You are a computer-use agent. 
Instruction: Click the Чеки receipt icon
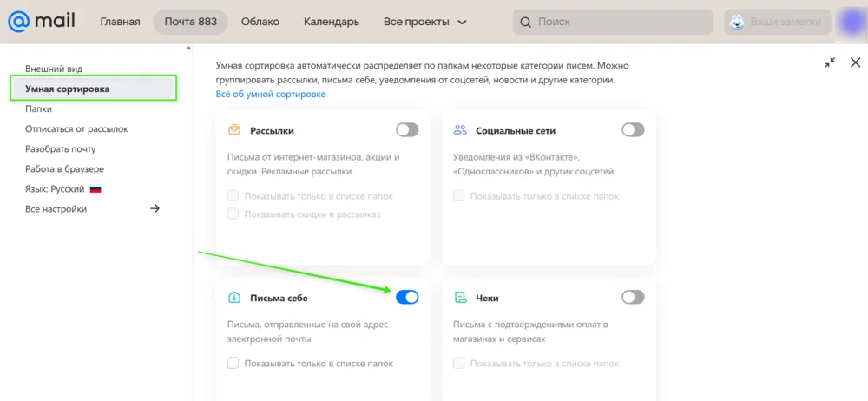click(459, 298)
